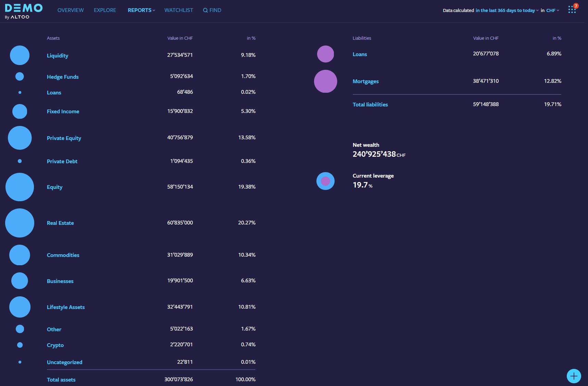Image resolution: width=588 pixels, height=386 pixels.
Task: Click the Equity asset bubble
Action: pos(20,187)
